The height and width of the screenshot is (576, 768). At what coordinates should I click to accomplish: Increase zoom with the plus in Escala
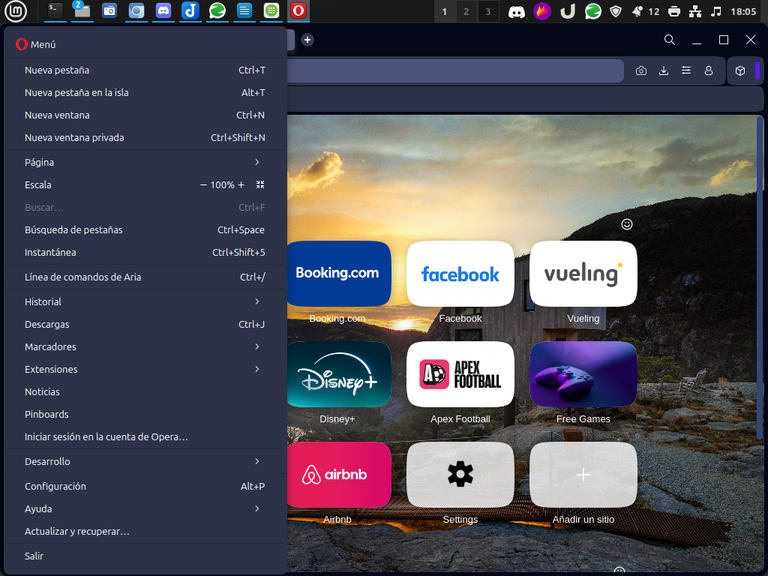[x=241, y=185]
